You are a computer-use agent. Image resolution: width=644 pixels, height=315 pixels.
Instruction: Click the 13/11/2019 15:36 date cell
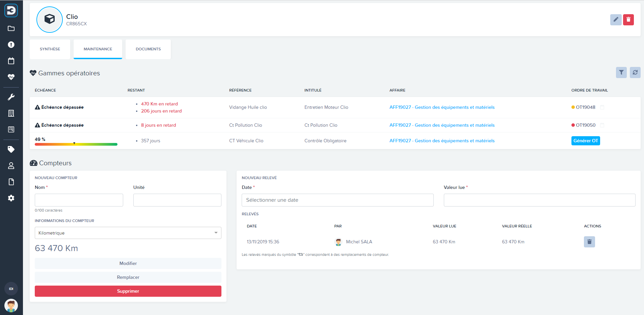pos(263,242)
